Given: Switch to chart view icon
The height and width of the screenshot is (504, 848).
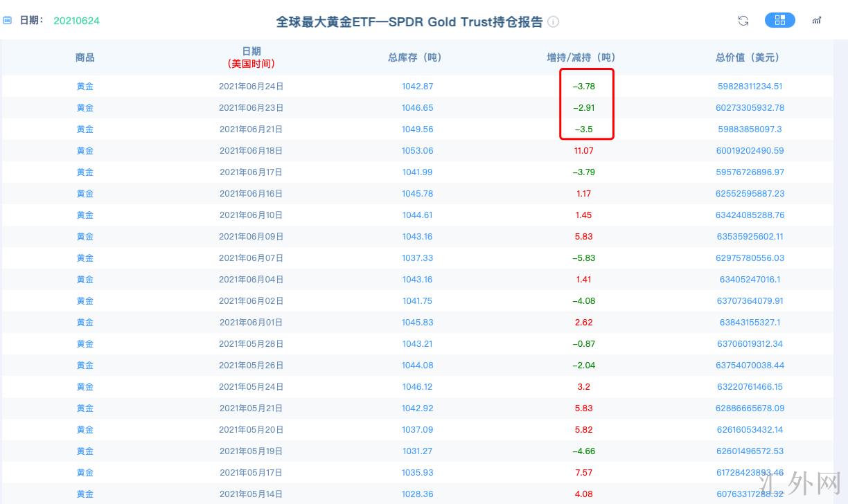Looking at the screenshot, I should click(817, 21).
